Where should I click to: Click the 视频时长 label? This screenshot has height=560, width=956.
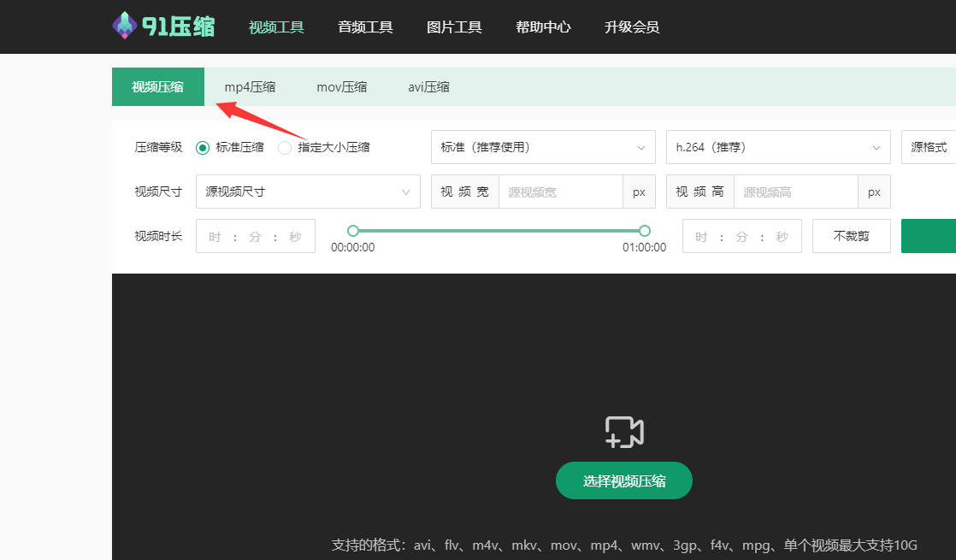(x=158, y=236)
